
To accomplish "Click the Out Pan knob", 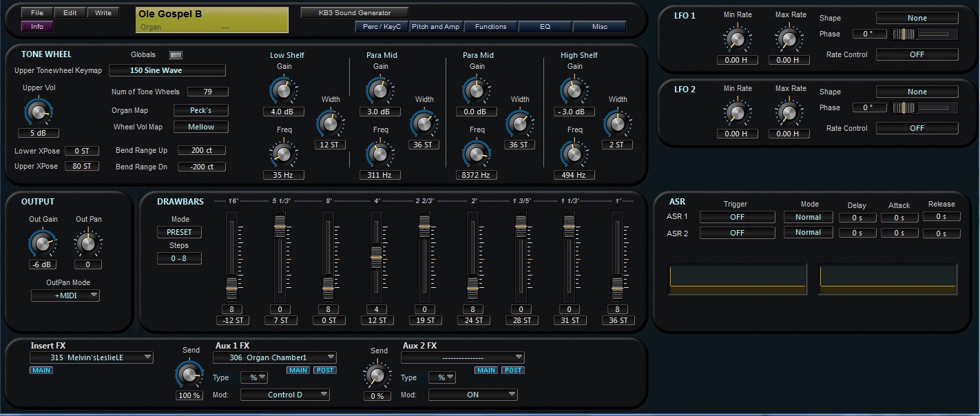I will [x=87, y=243].
